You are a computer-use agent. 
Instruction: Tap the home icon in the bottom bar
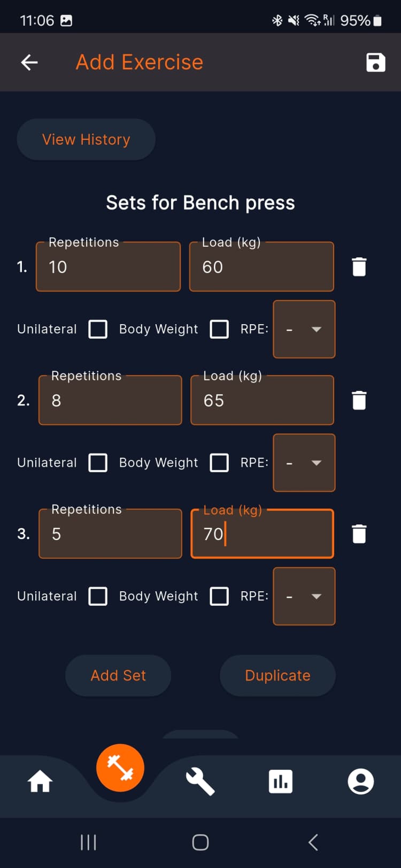pos(40,781)
